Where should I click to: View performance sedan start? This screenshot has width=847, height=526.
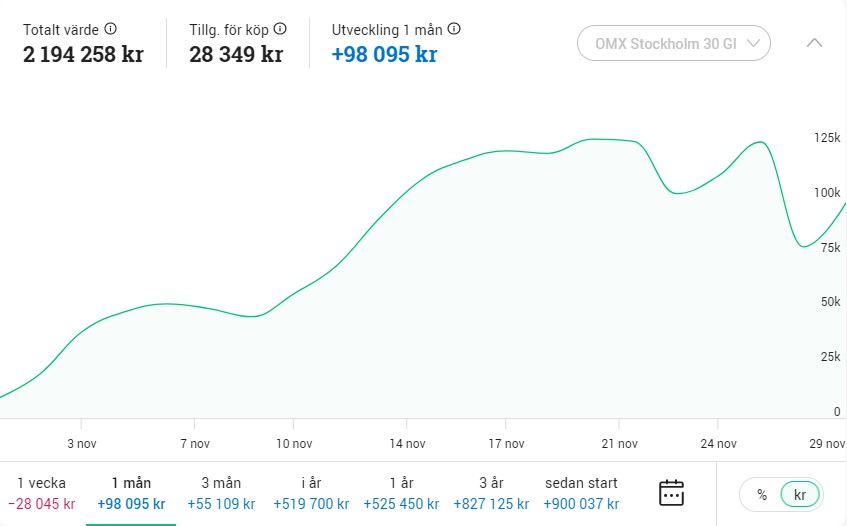pyautogui.click(x=581, y=493)
